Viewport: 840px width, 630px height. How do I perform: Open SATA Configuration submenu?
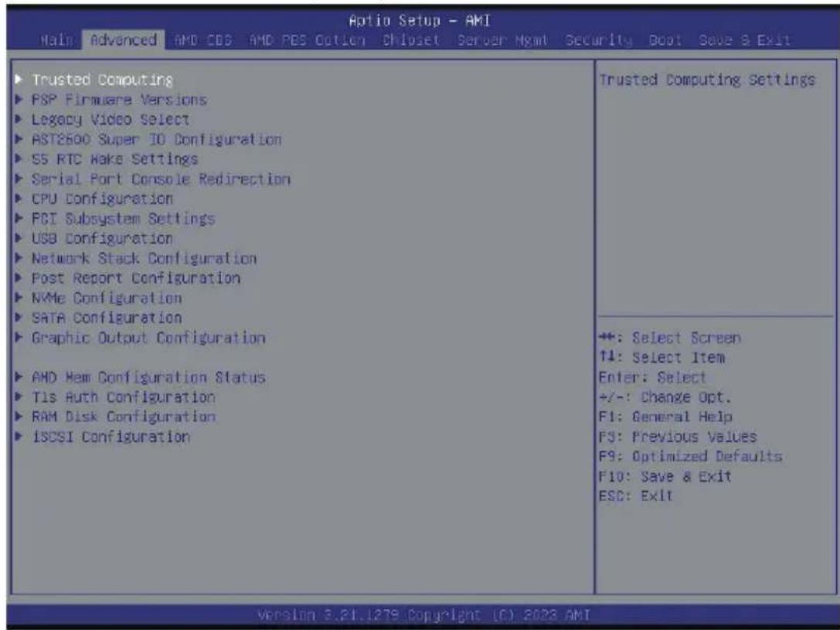107,318
